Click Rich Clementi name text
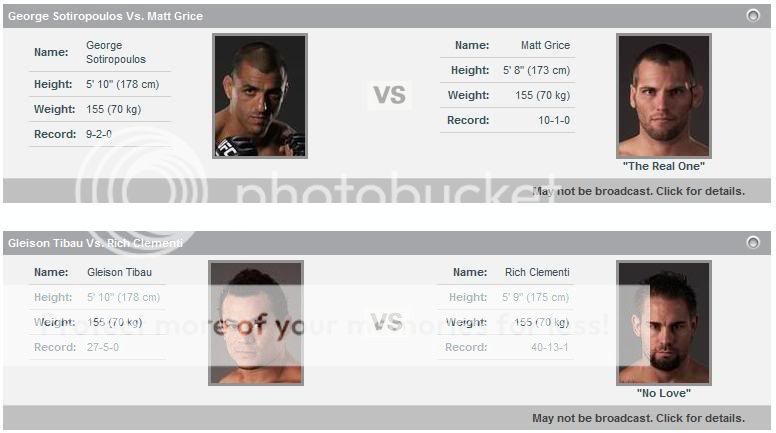This screenshot has height=433, width=776. pos(537,272)
